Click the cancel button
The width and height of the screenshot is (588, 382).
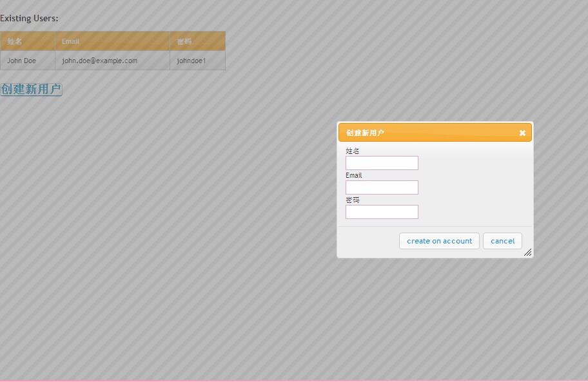(502, 241)
